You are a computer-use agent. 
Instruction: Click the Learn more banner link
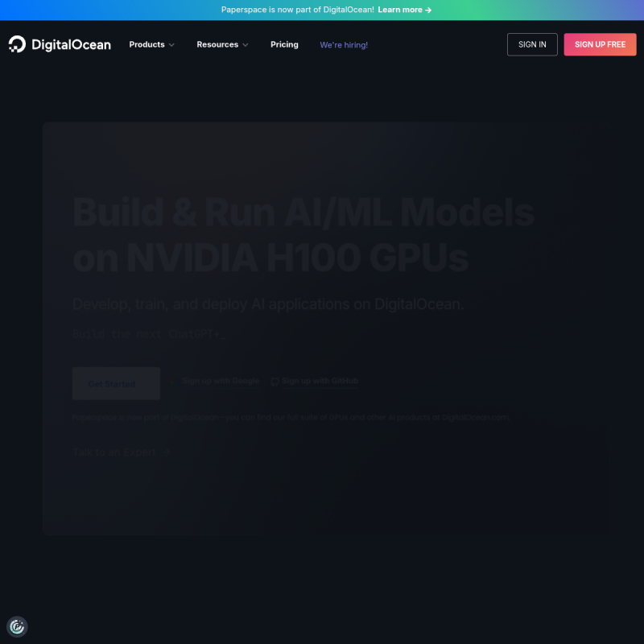(400, 10)
